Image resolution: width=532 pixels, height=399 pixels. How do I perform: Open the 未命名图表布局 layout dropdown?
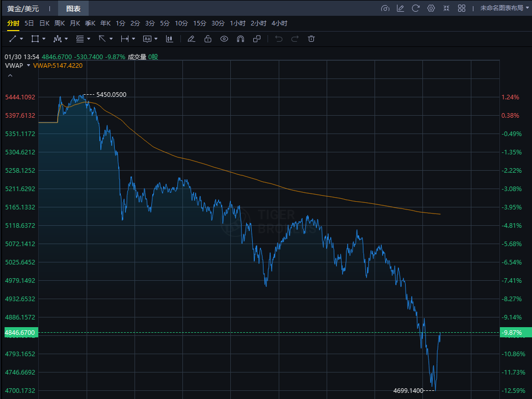[504, 8]
